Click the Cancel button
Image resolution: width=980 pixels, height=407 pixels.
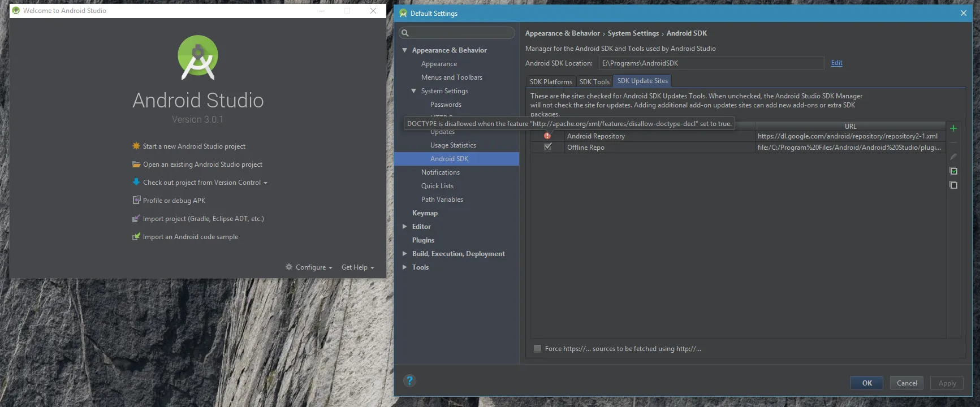coord(907,383)
